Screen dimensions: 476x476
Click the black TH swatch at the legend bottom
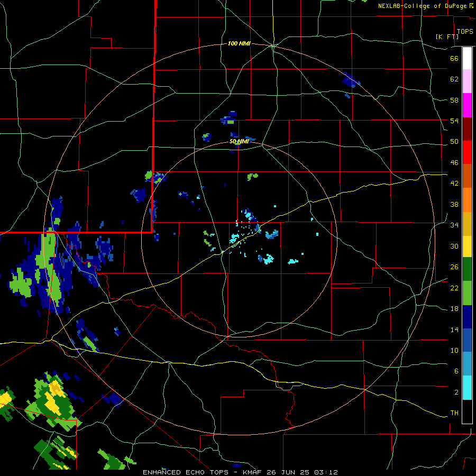click(x=467, y=411)
